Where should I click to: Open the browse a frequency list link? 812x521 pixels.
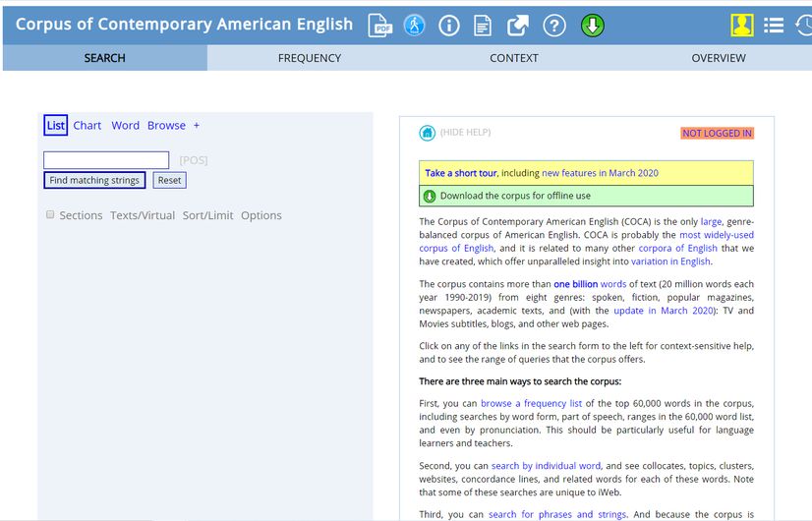click(x=531, y=403)
